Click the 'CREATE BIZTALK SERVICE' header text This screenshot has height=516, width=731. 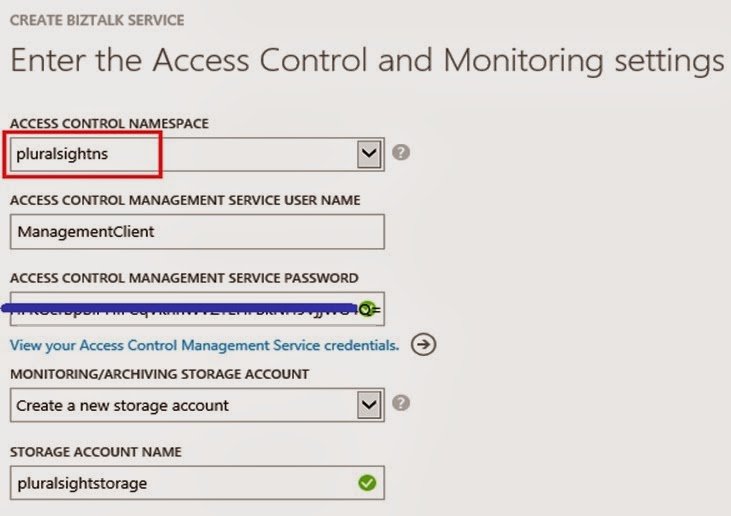[x=97, y=19]
